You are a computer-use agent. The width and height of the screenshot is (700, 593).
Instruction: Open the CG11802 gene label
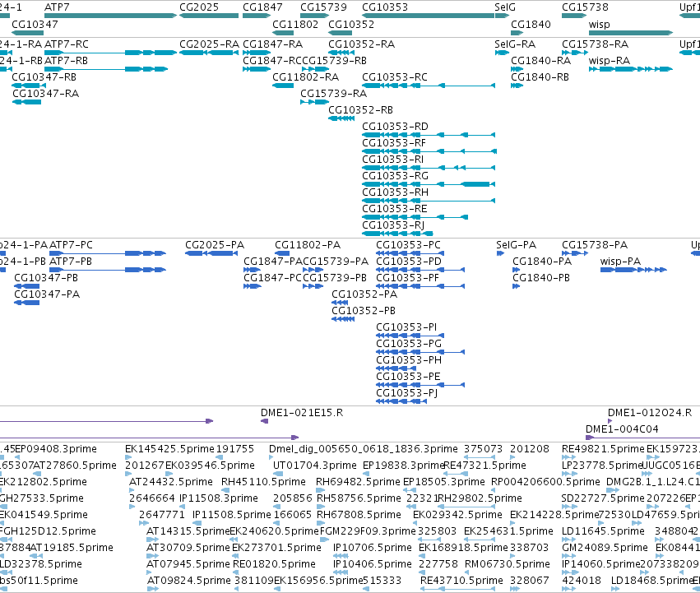295,24
